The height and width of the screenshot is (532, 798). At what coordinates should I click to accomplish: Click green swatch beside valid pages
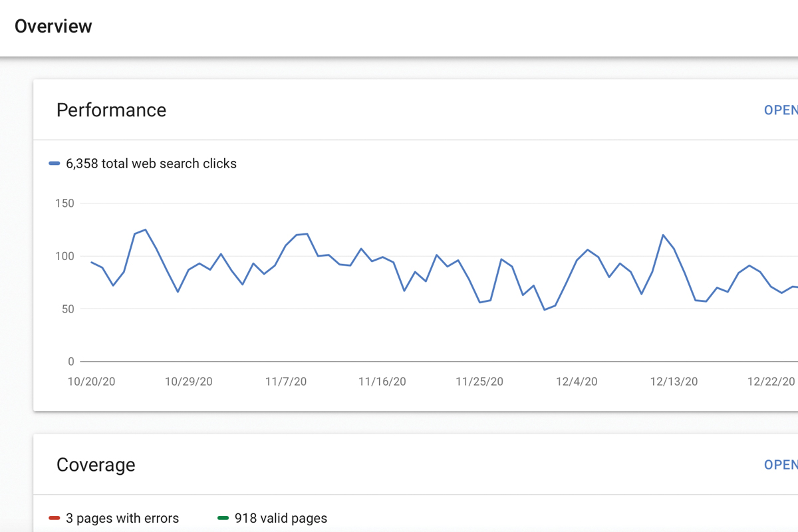(223, 518)
